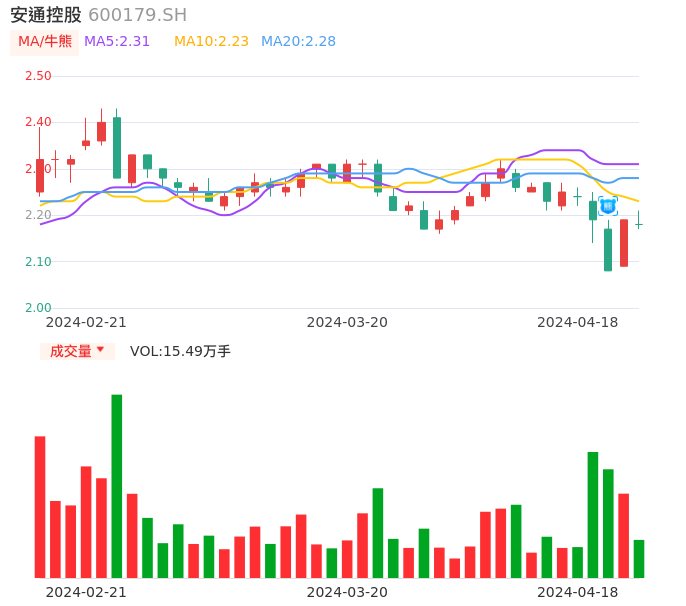Toggle the MA20 moving average legend
Screen dimensions: 686x606
tap(298, 42)
